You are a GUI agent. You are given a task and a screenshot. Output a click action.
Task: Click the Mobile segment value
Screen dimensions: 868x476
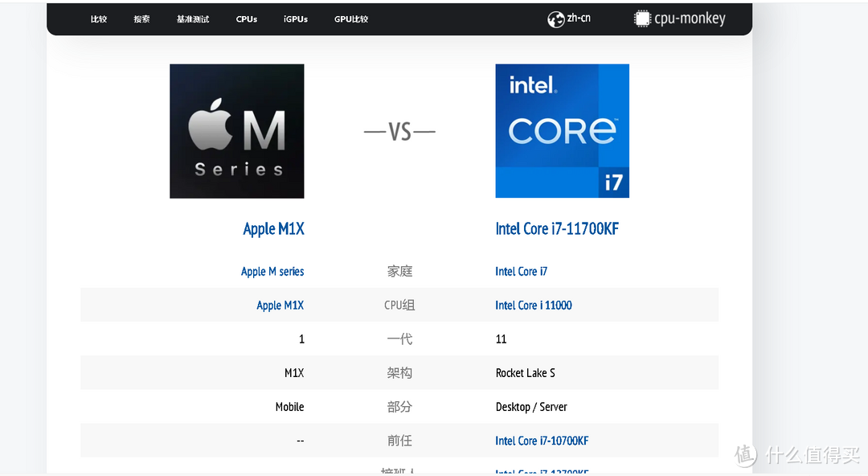(289, 407)
